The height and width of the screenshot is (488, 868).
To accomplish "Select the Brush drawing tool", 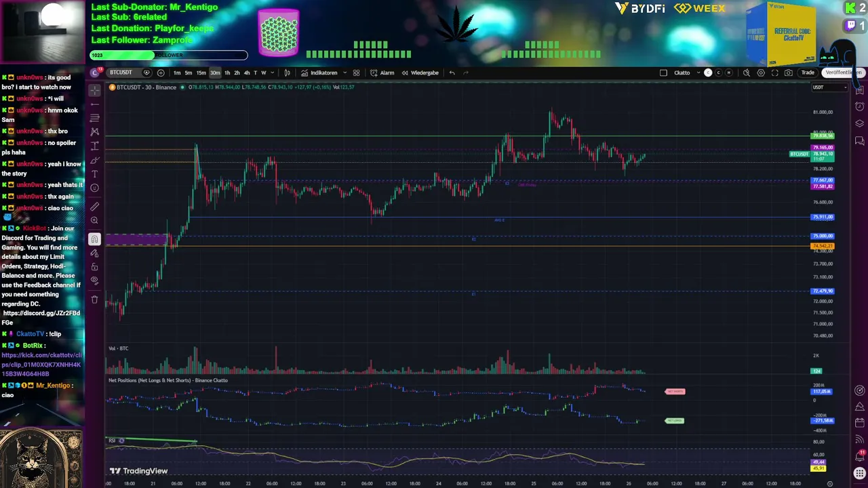I will [95, 160].
